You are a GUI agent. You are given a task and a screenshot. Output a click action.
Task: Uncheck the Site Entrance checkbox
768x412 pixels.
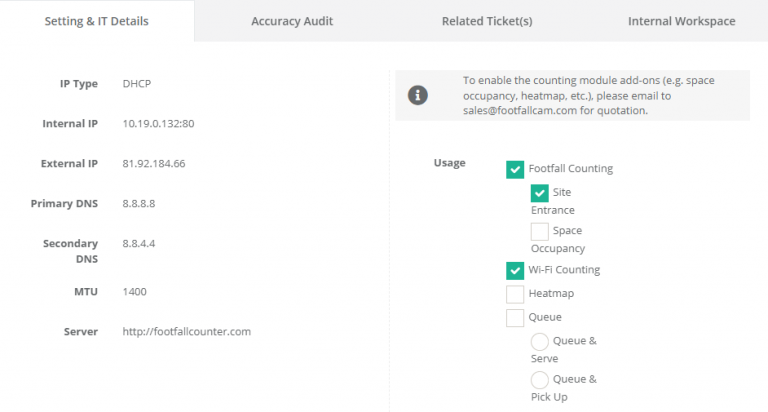(x=540, y=192)
